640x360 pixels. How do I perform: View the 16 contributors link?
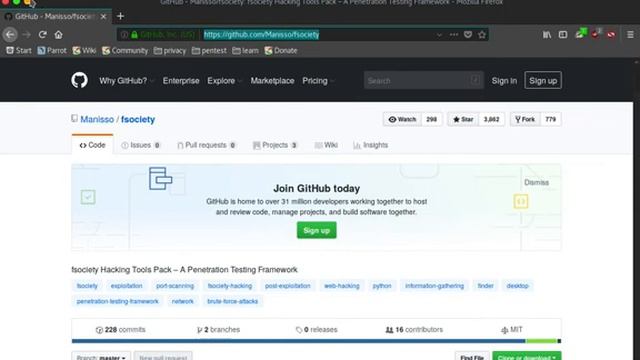pyautogui.click(x=414, y=329)
